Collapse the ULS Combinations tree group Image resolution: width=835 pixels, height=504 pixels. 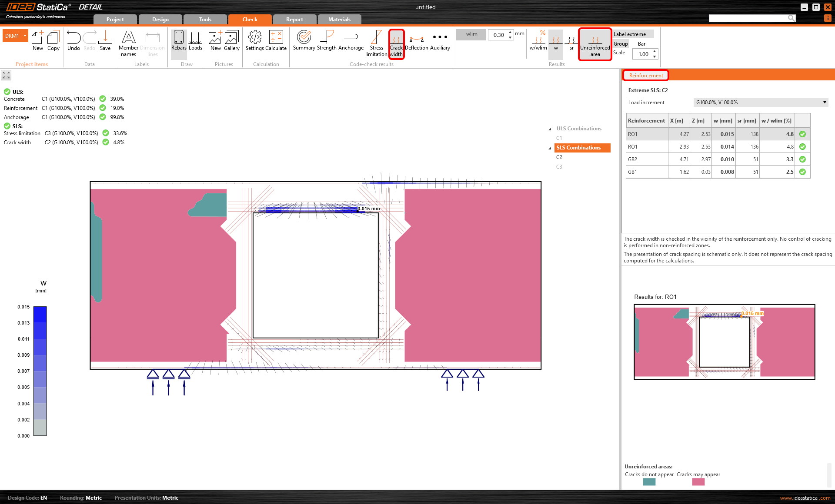[x=550, y=129]
